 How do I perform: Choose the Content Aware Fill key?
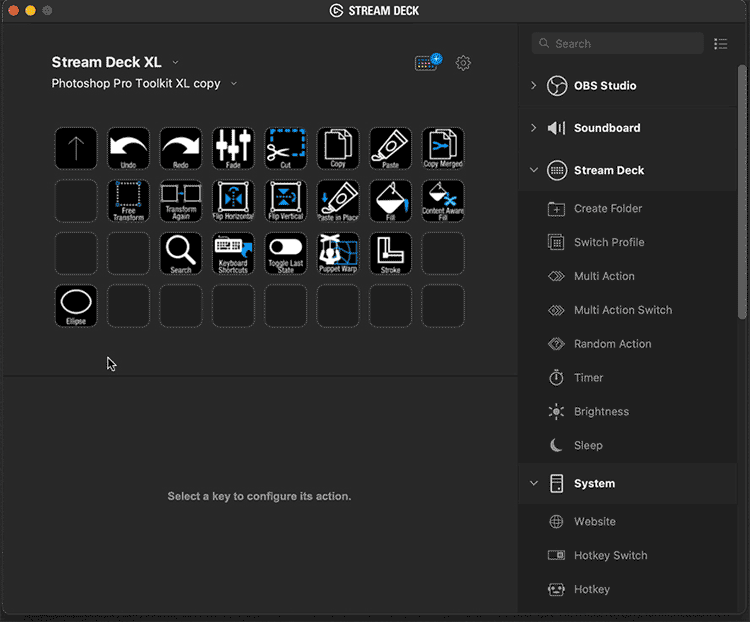tap(443, 201)
